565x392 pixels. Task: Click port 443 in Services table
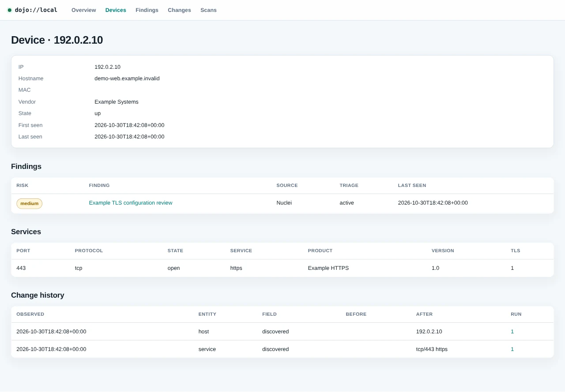(21, 268)
